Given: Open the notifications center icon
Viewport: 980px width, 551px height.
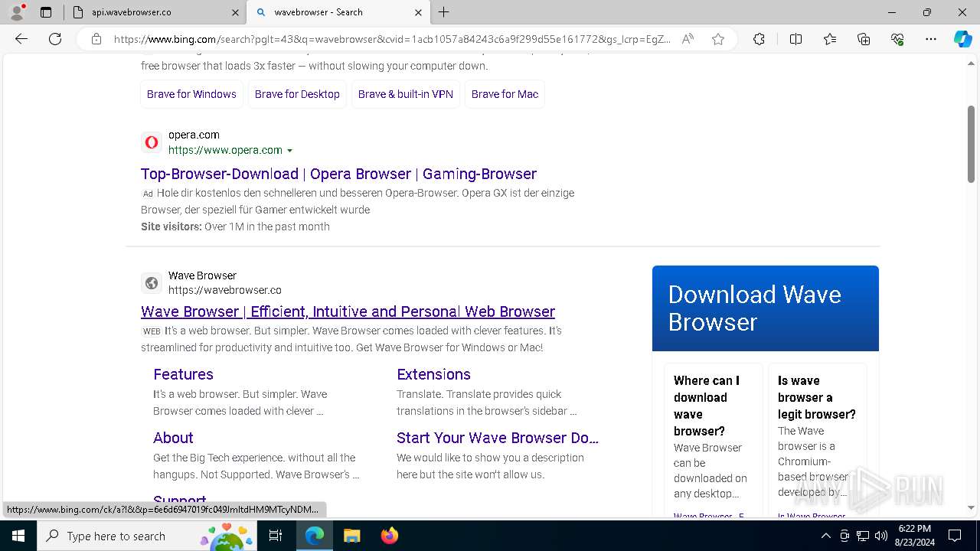Looking at the screenshot, I should (955, 536).
